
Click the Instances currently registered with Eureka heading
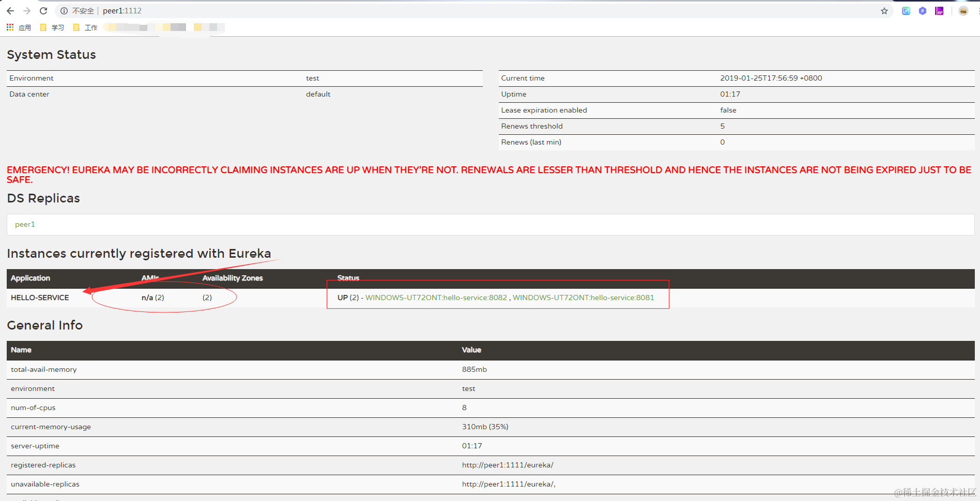pos(139,254)
